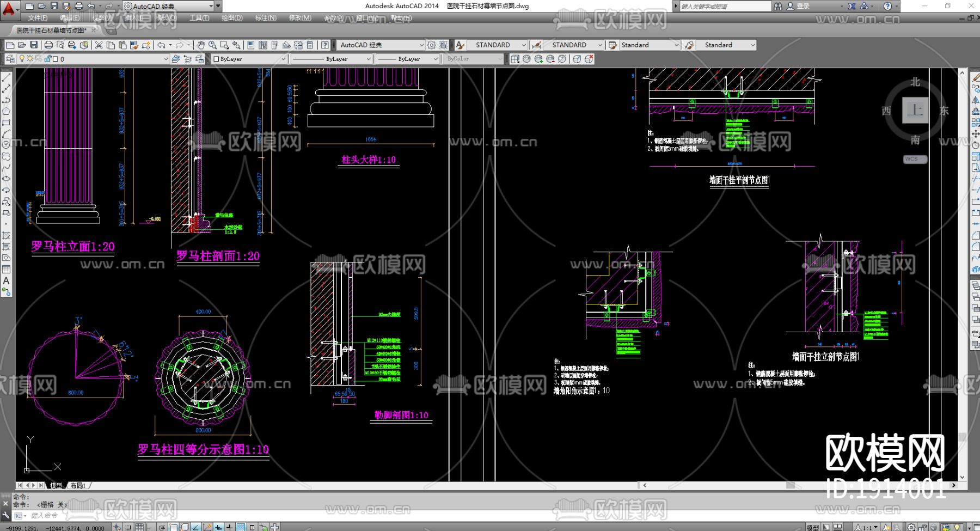Click the Save icon in standard toolbar
The height and width of the screenshot is (531, 980).
click(x=34, y=45)
